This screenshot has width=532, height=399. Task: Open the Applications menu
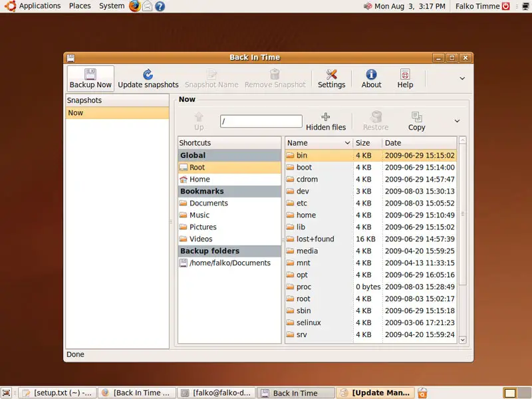tap(40, 6)
